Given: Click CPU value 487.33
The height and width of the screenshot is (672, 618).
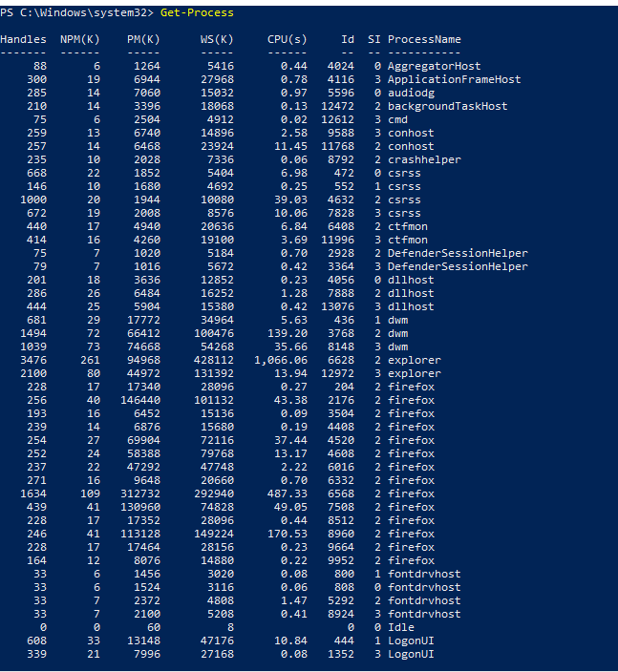Looking at the screenshot, I should click(x=288, y=493).
